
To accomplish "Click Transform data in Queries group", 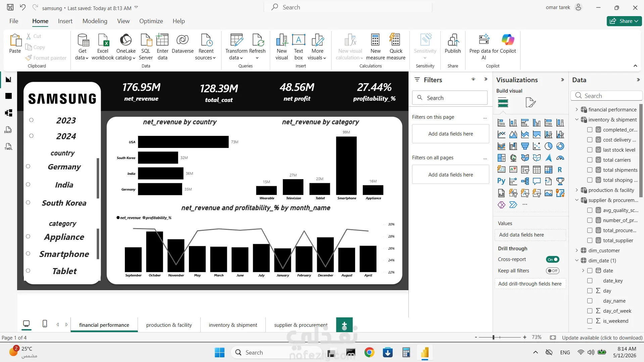I will 236,47.
